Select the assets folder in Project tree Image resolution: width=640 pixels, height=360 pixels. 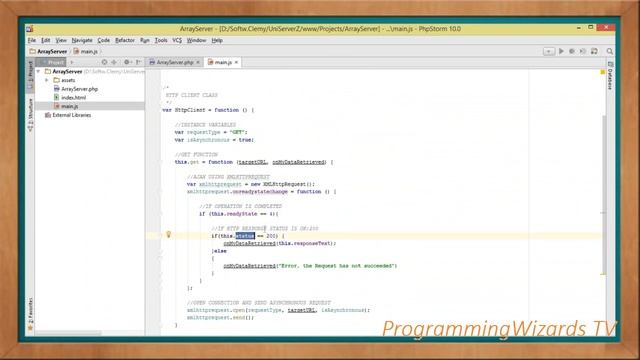click(64, 80)
